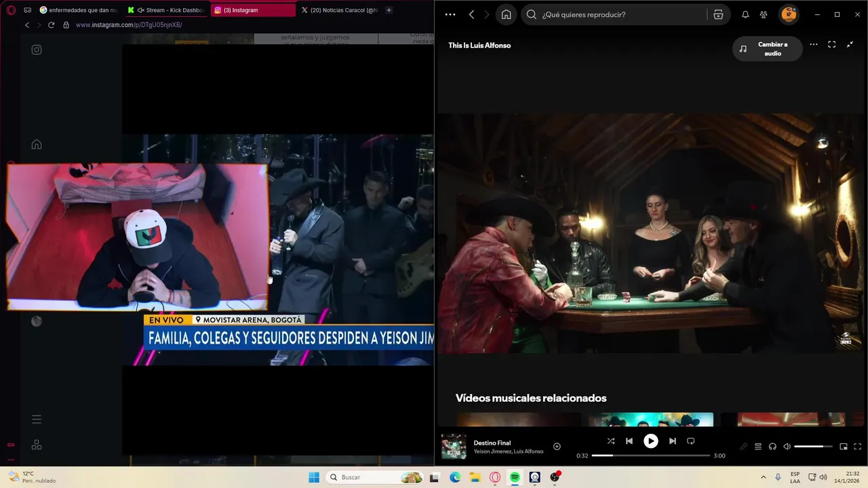This screenshot has height=488, width=868.
Task: Open Instagram profile avatar in sidebar
Action: [37, 321]
